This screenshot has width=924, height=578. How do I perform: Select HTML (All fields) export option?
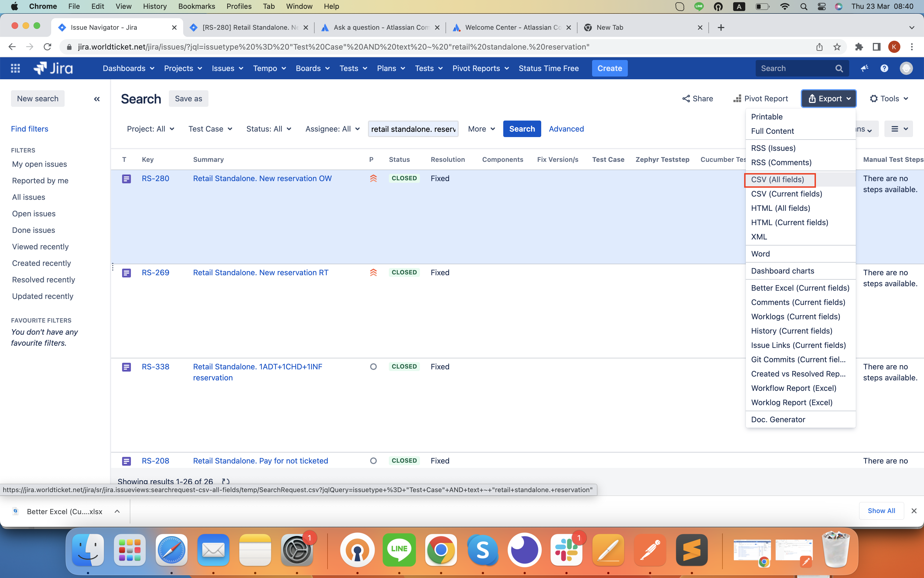click(x=780, y=208)
